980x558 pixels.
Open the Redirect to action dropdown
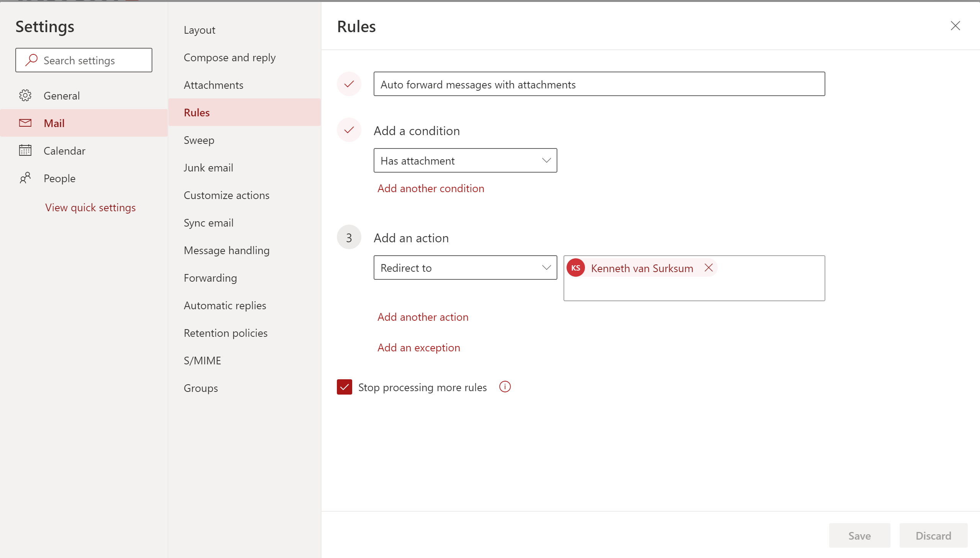pos(465,268)
